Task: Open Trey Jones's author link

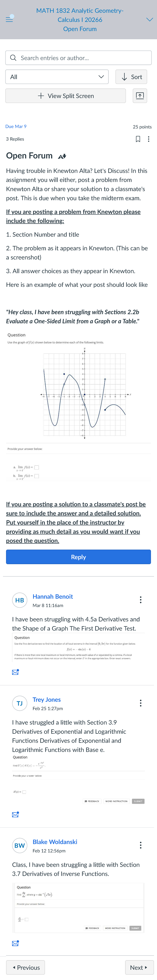Action: pyautogui.click(x=46, y=700)
